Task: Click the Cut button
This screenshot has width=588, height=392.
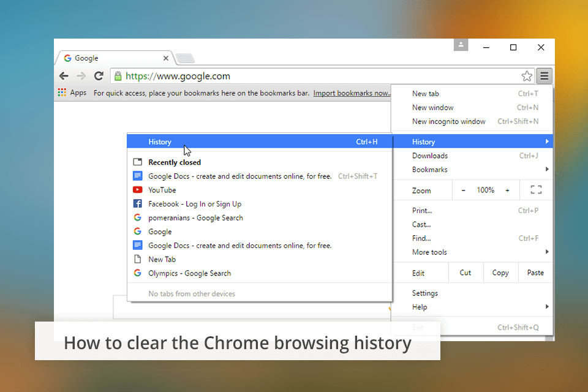Action: 466,273
